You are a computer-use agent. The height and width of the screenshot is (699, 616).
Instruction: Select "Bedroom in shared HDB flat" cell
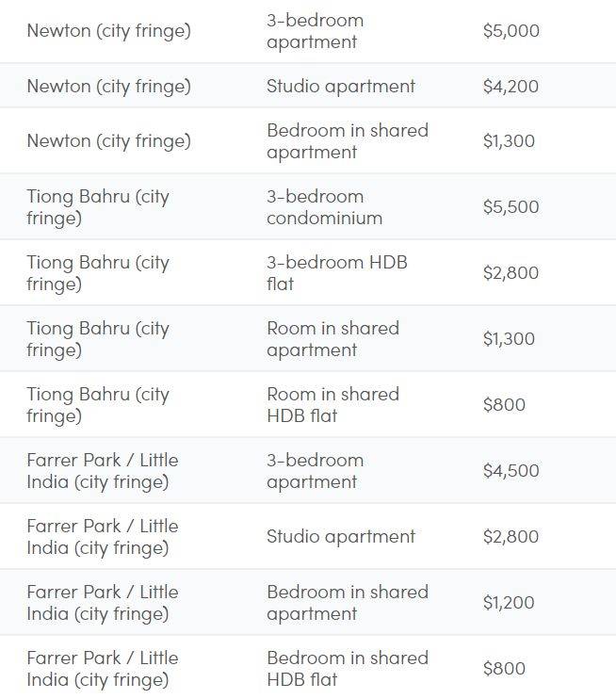pos(347,669)
